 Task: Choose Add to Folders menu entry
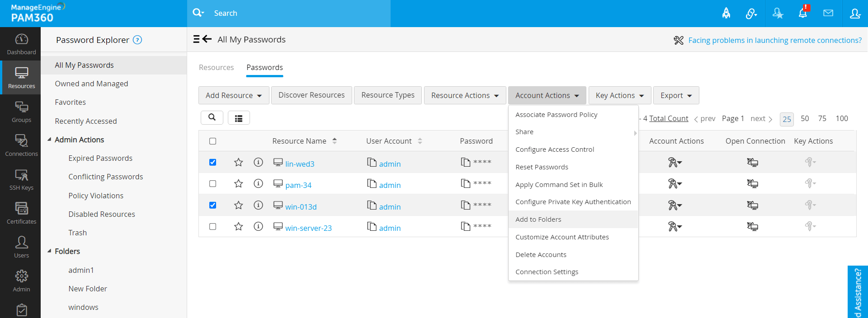point(538,220)
